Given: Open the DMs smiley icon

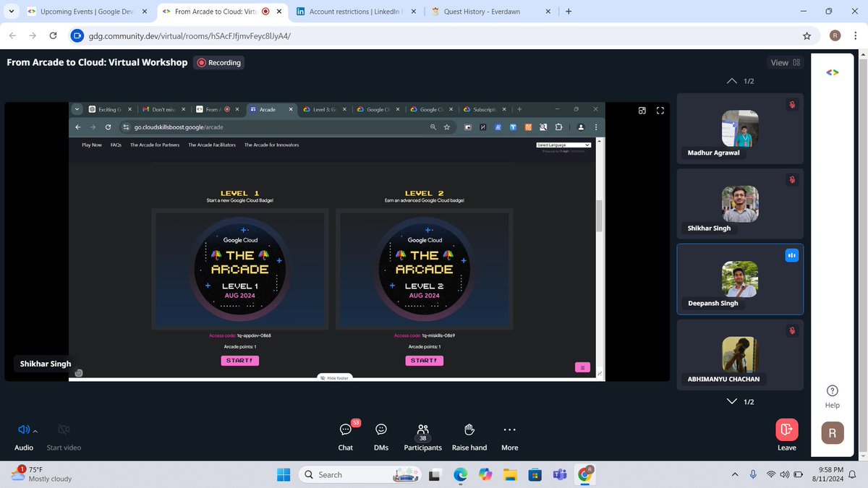Looking at the screenshot, I should pos(381,429).
